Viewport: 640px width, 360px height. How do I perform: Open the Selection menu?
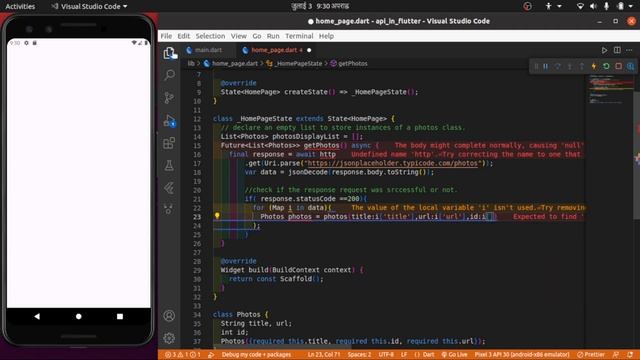[210, 36]
